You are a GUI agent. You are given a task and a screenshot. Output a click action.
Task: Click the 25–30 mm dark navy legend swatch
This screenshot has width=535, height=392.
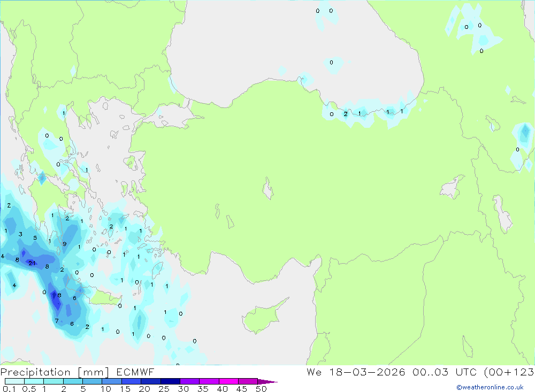(170, 381)
